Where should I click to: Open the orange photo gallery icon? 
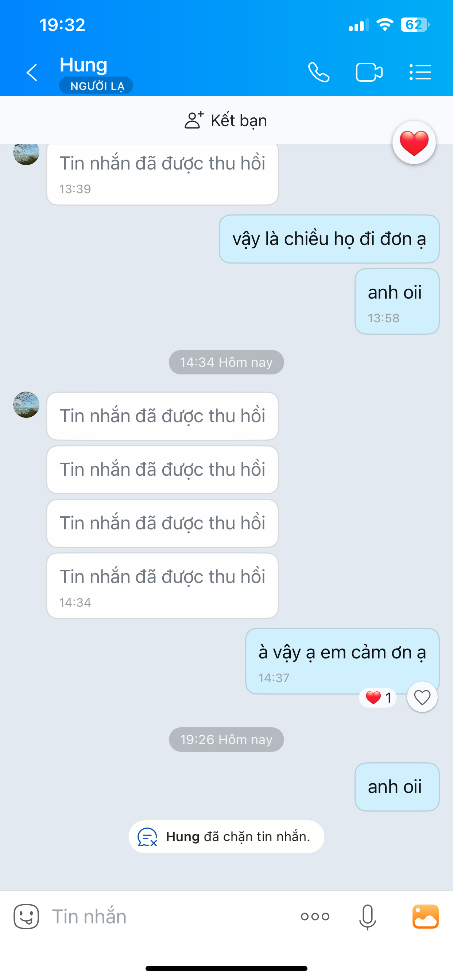pyautogui.click(x=426, y=917)
